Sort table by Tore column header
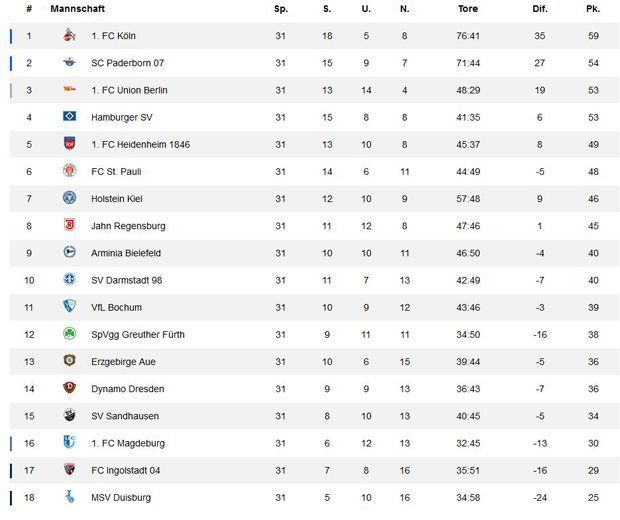 point(467,9)
